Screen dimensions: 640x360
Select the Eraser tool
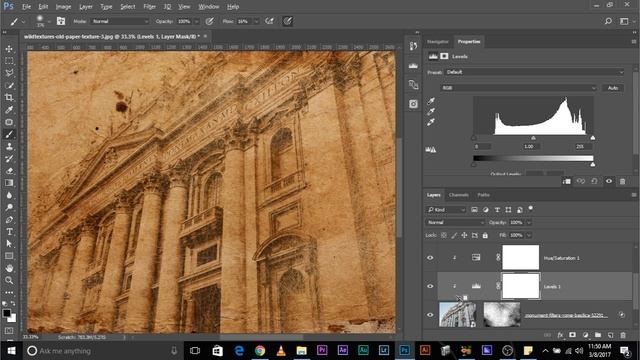[9, 171]
